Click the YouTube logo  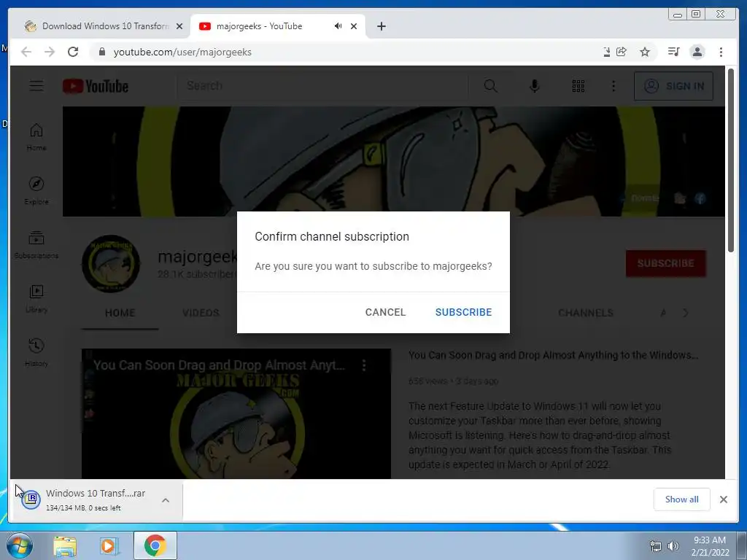pos(96,86)
